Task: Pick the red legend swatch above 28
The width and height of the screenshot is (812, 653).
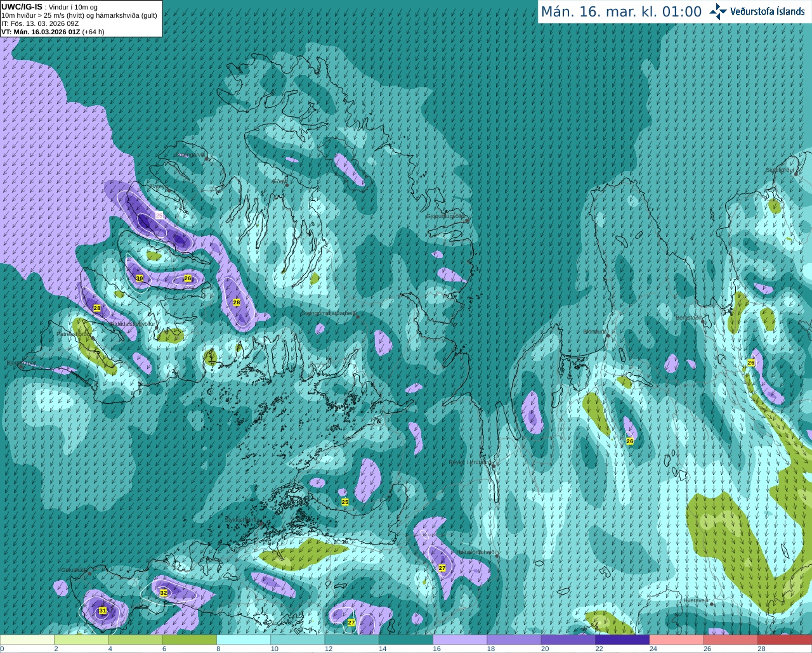Action: pos(785,640)
